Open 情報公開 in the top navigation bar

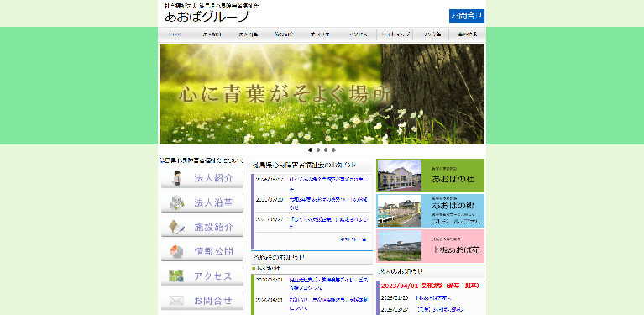point(321,35)
